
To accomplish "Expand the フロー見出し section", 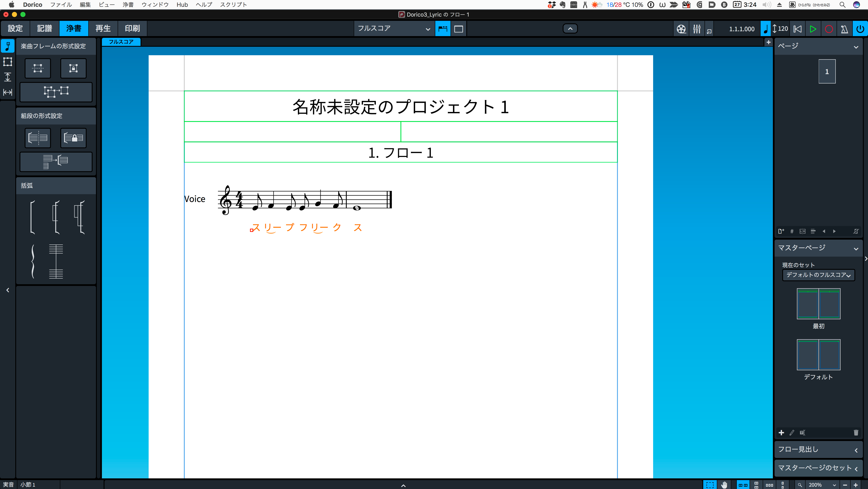I will point(819,449).
